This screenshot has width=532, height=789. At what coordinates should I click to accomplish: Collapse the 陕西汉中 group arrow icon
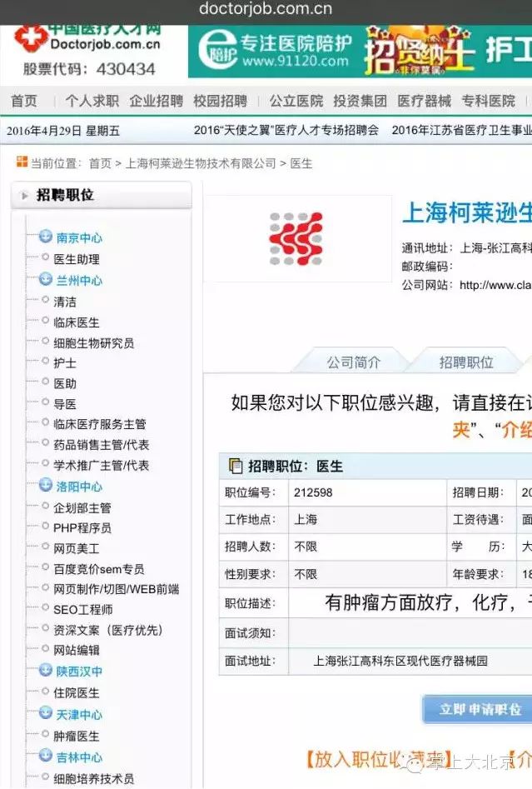(46, 670)
